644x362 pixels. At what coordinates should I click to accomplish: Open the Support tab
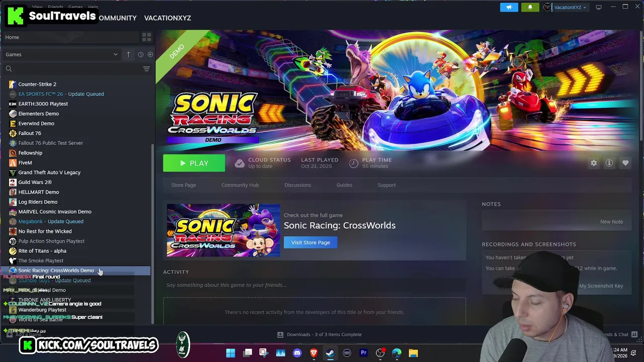click(x=386, y=185)
